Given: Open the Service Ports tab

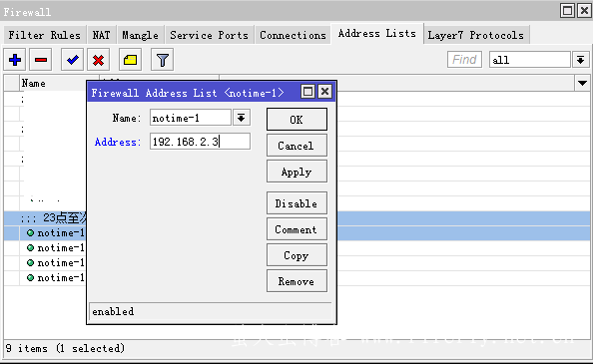Looking at the screenshot, I should (x=209, y=35).
